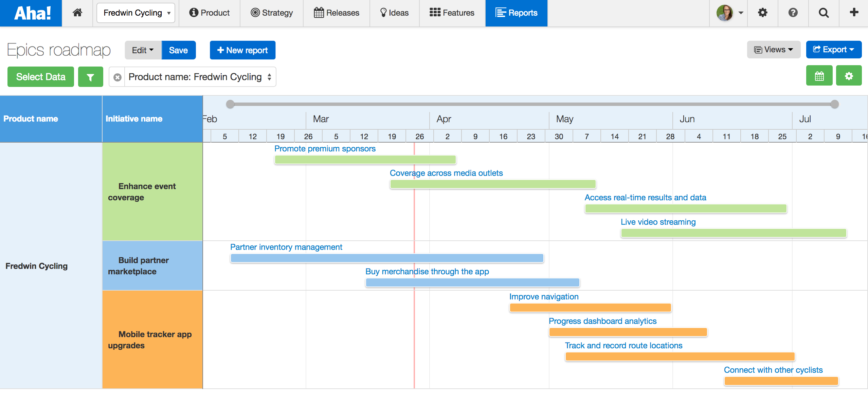
Task: Click the green filter funnel button
Action: pyautogui.click(x=90, y=77)
